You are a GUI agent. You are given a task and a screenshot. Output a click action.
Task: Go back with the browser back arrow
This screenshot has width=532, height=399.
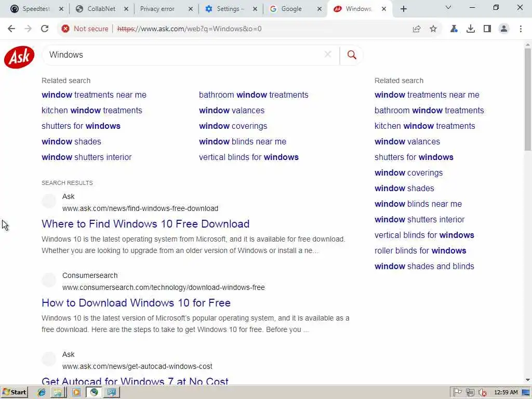point(11,29)
